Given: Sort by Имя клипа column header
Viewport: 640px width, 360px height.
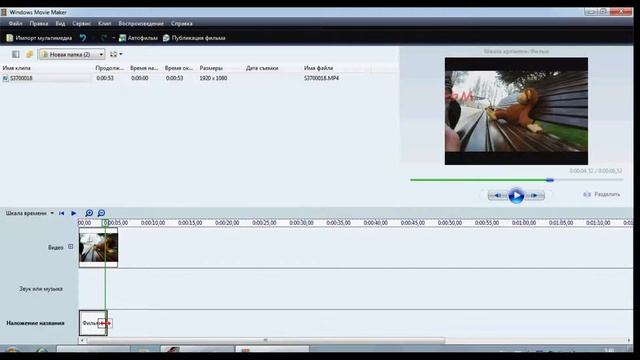Looking at the screenshot, I should click(17, 68).
